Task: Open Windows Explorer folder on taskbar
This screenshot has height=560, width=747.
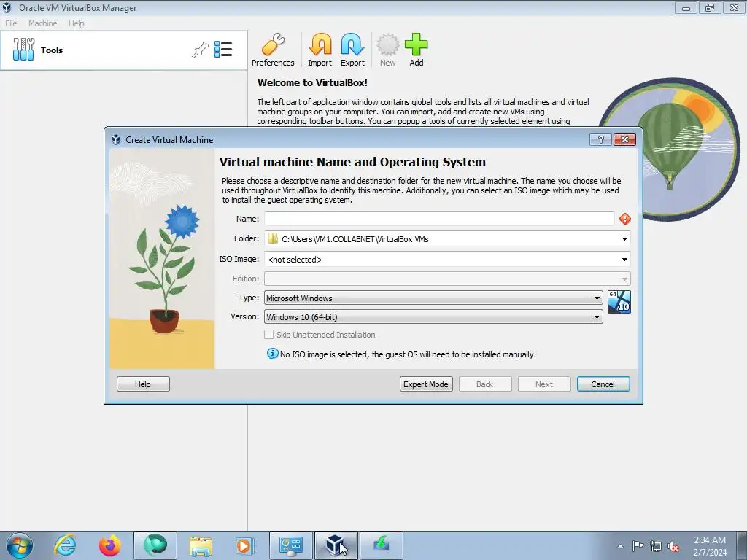Action: click(201, 545)
